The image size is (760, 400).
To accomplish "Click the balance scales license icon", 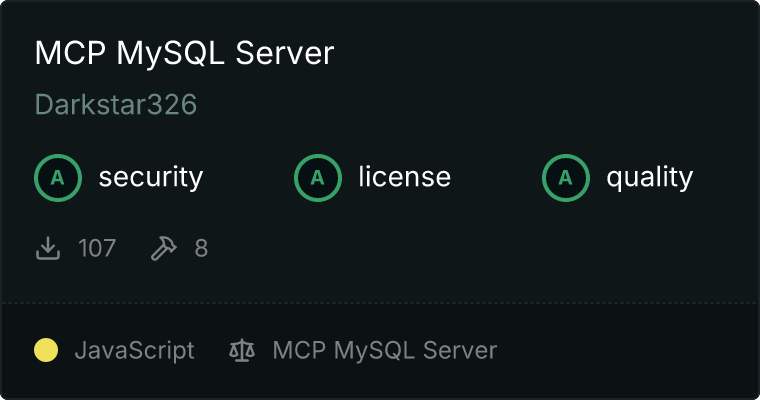I will (242, 350).
